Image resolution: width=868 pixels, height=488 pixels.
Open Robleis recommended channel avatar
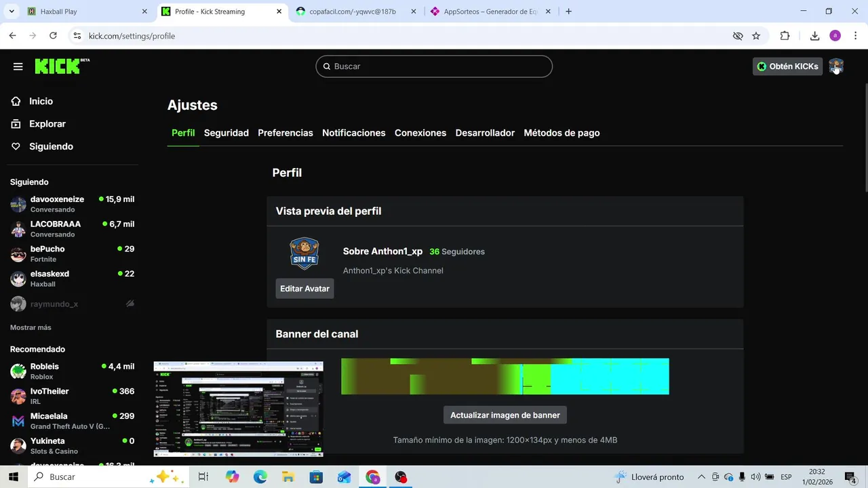tap(18, 371)
